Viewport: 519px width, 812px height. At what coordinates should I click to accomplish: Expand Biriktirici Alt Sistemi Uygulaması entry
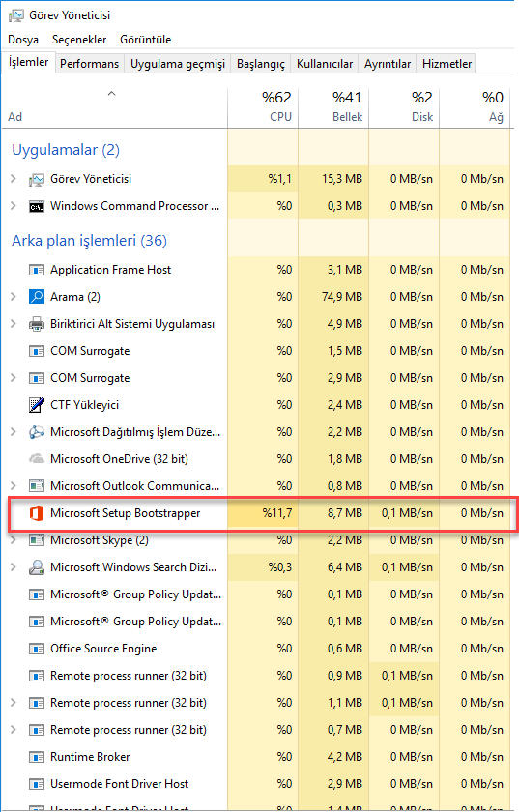tap(14, 324)
